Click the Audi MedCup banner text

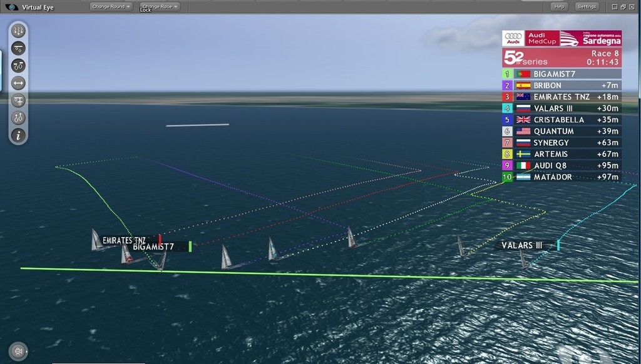542,38
